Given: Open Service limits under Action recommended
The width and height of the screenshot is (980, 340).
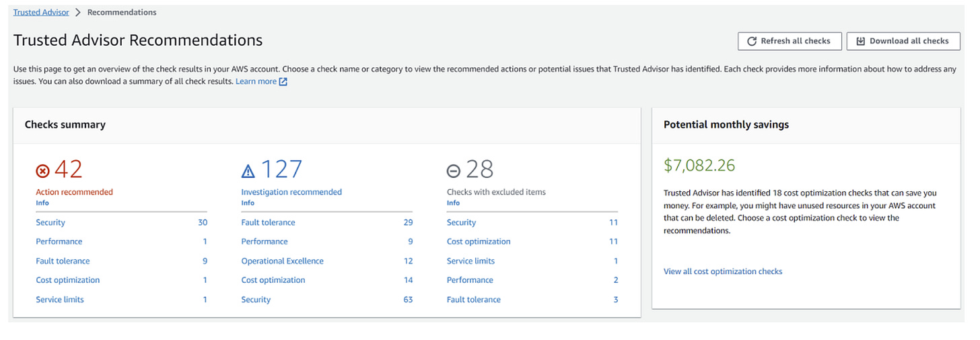Looking at the screenshot, I should point(60,300).
